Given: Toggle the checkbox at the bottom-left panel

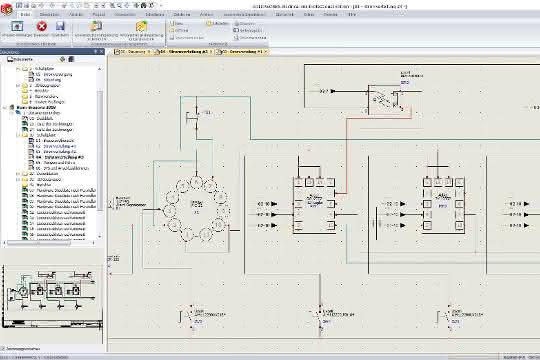Looking at the screenshot, I should point(3,349).
